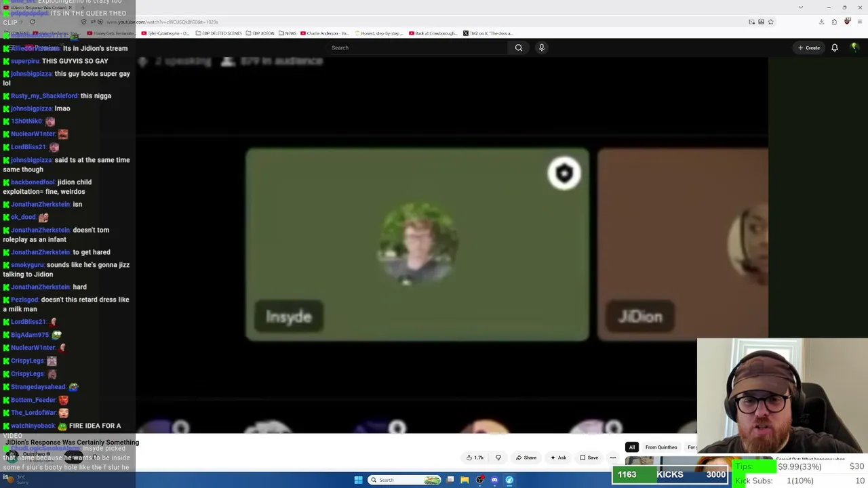Screen dimensions: 868x488
Task: Activate voice search microphone icon
Action: pyautogui.click(x=541, y=47)
